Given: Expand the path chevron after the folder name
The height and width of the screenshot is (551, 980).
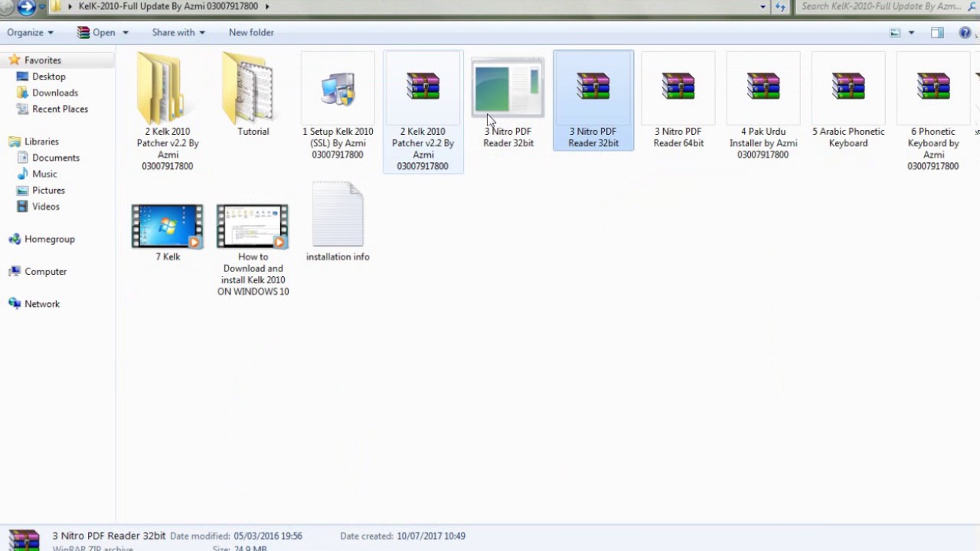Looking at the screenshot, I should (267, 6).
